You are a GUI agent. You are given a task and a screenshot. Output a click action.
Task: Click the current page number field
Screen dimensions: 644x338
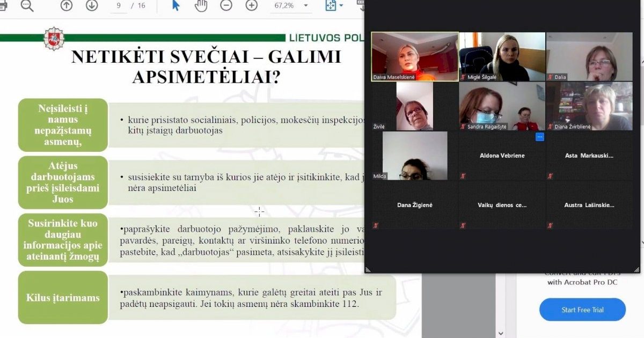118,5
